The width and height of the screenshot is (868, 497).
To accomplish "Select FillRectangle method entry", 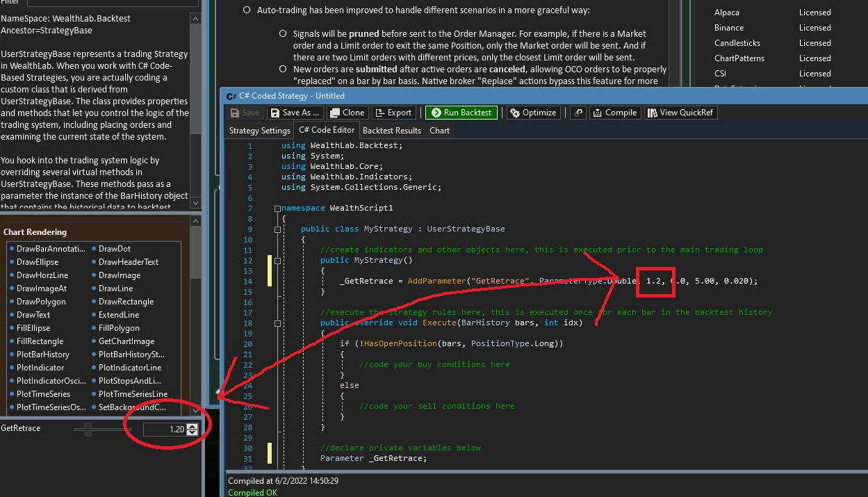I will [40, 341].
